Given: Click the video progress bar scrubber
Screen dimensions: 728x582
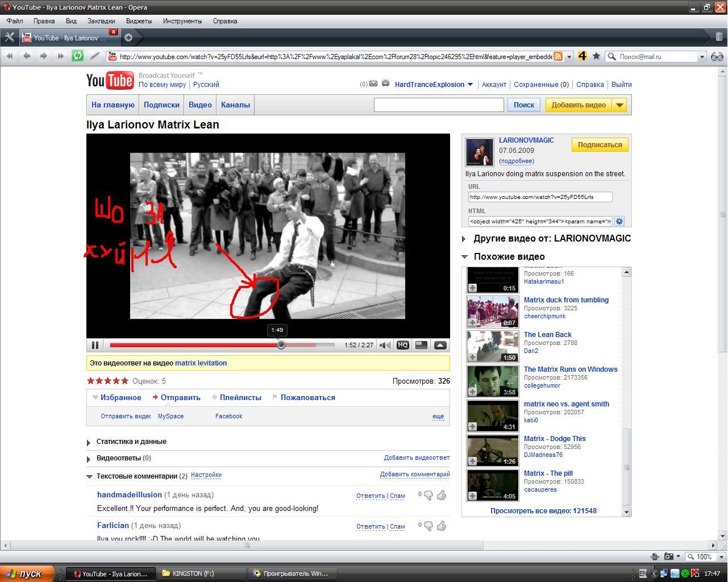Looking at the screenshot, I should coord(281,345).
